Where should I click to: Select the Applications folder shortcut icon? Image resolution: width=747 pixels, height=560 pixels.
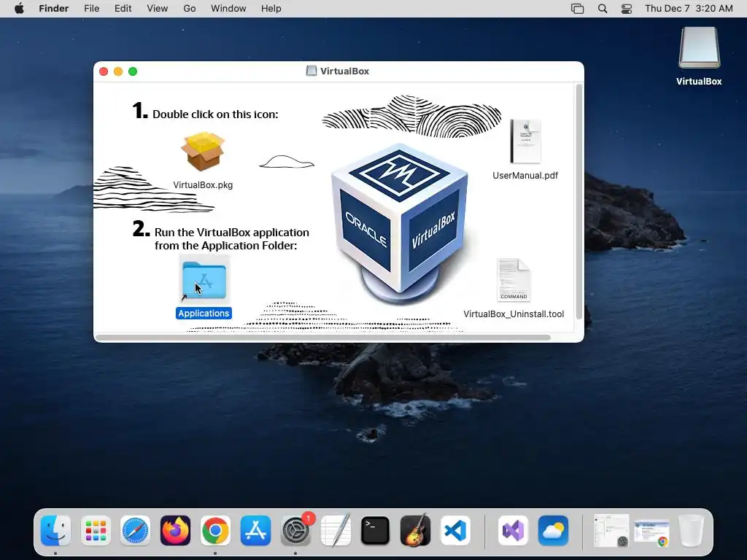click(x=204, y=280)
